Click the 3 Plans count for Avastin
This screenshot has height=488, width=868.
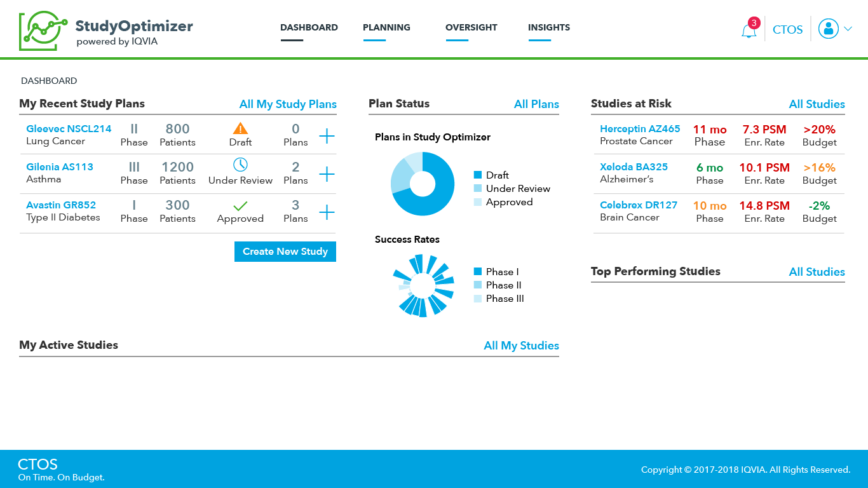(295, 205)
